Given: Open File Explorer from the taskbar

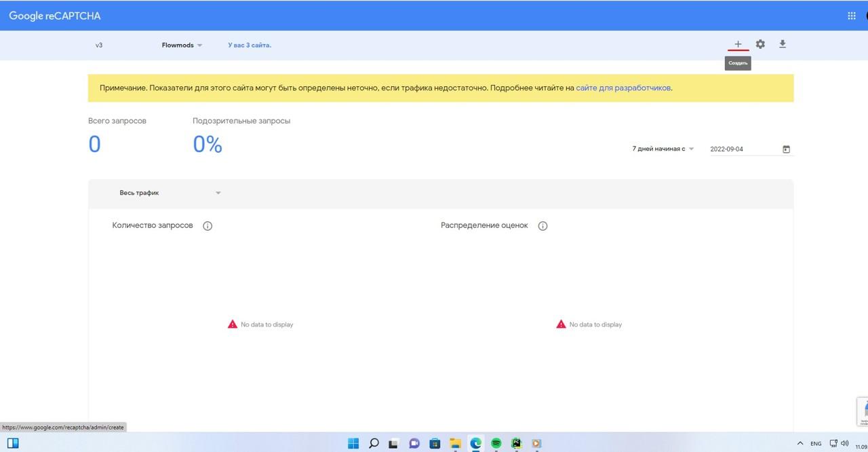Looking at the screenshot, I should 455,443.
